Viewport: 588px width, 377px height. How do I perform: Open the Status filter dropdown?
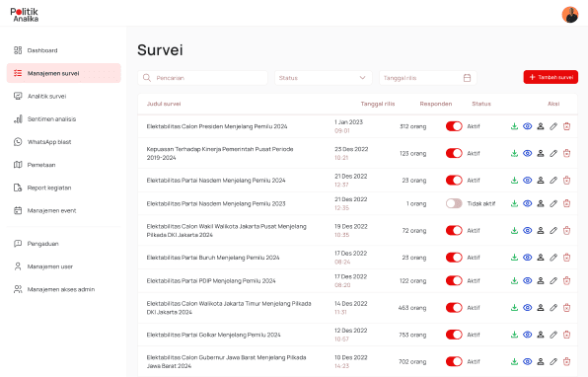tap(324, 78)
